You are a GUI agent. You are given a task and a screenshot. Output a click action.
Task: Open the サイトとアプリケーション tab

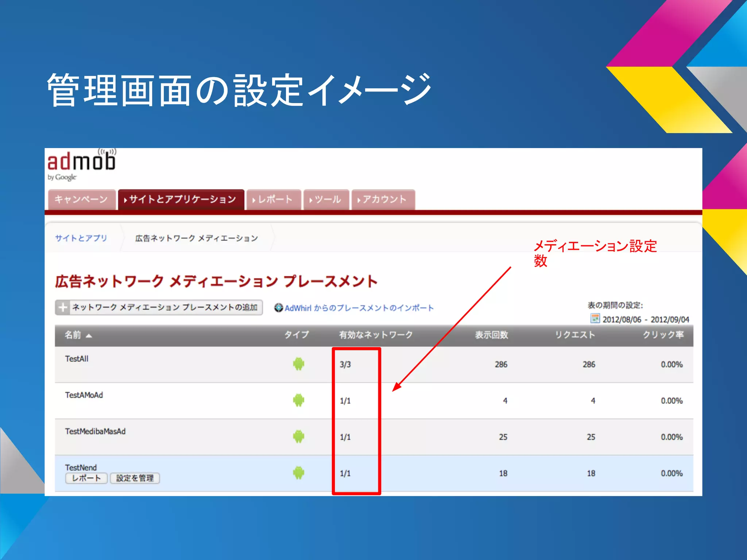coord(181,199)
